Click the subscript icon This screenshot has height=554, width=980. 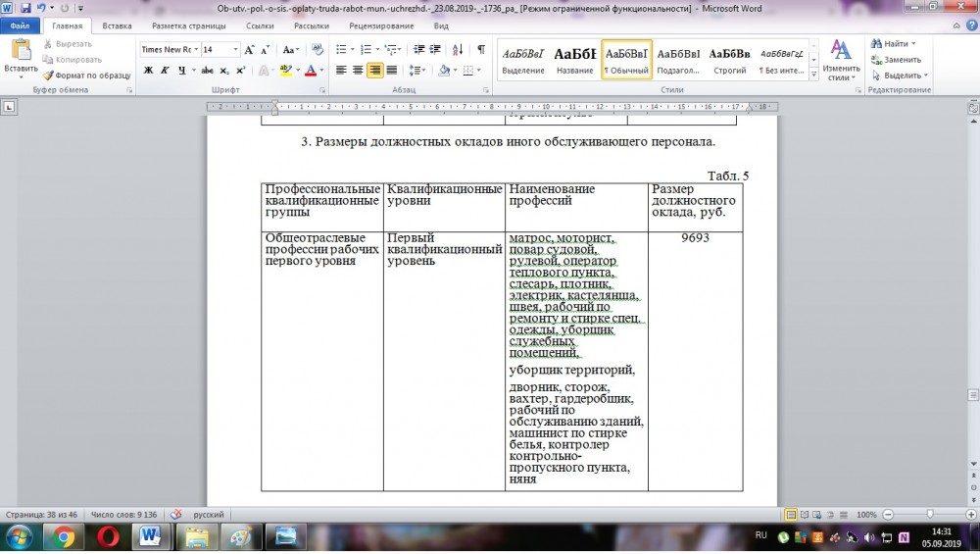click(224, 71)
